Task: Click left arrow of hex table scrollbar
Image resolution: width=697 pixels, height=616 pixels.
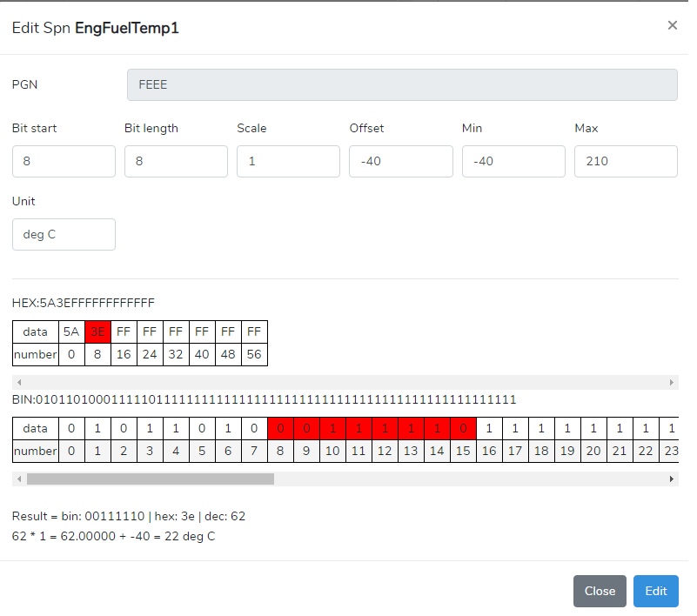Action: 19,383
